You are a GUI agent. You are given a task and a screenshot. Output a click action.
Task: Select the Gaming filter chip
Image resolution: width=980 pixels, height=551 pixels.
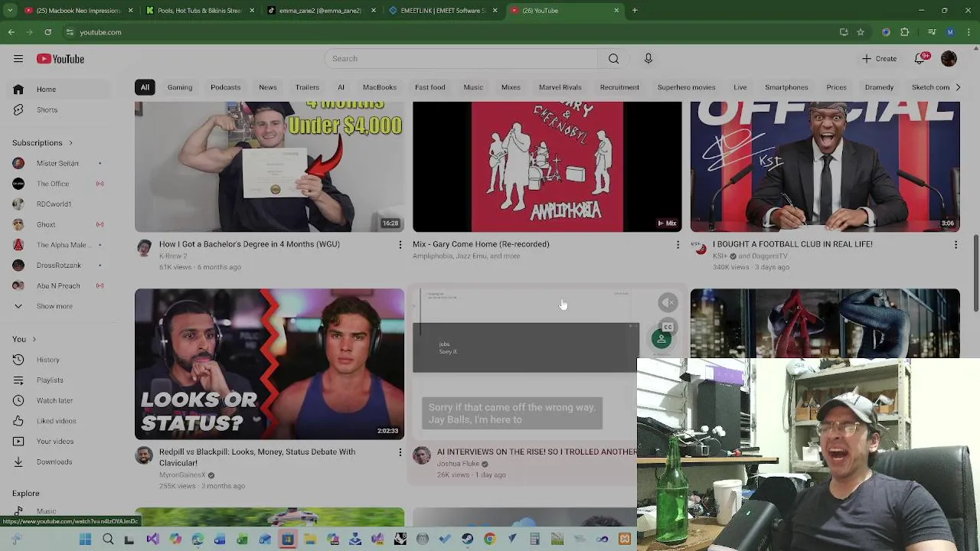click(180, 87)
